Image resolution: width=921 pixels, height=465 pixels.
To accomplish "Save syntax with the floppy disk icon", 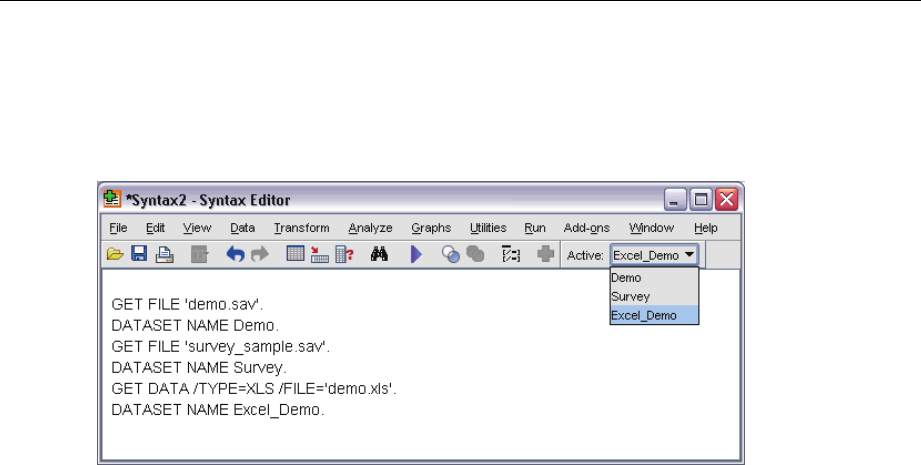I will [x=139, y=254].
